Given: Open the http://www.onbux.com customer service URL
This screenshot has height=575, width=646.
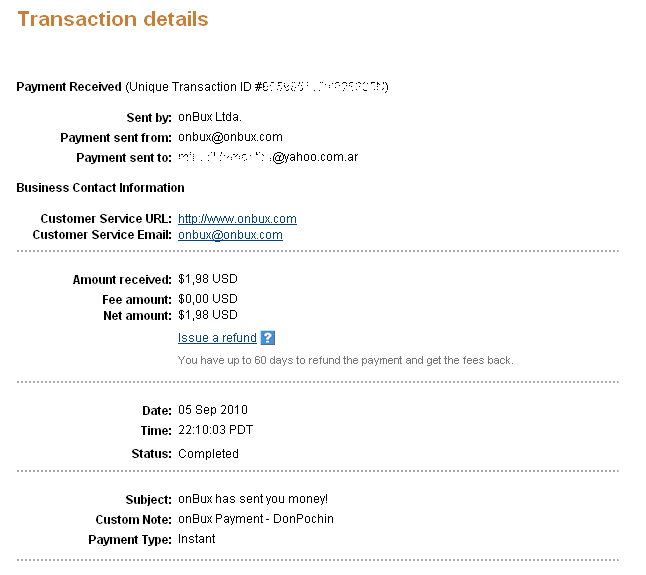Looking at the screenshot, I should [237, 219].
